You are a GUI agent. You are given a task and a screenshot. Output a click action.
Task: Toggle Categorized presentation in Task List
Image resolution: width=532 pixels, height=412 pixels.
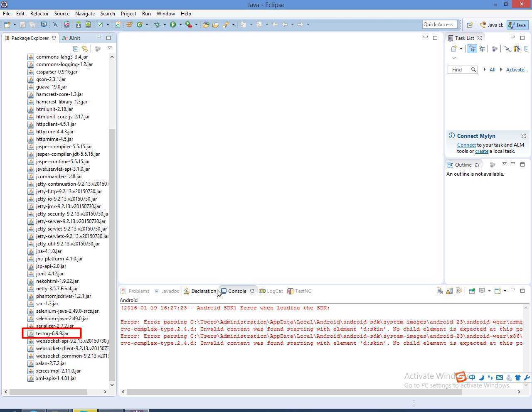[x=472, y=49]
